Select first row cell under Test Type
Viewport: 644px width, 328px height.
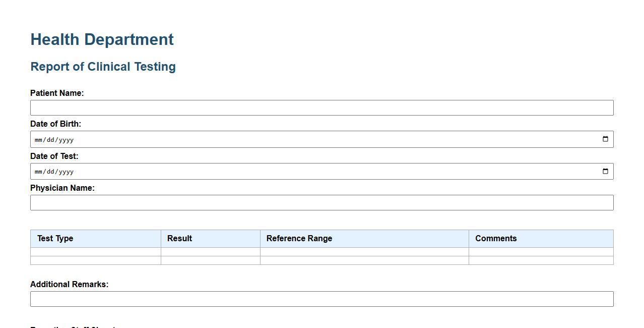[x=96, y=252]
